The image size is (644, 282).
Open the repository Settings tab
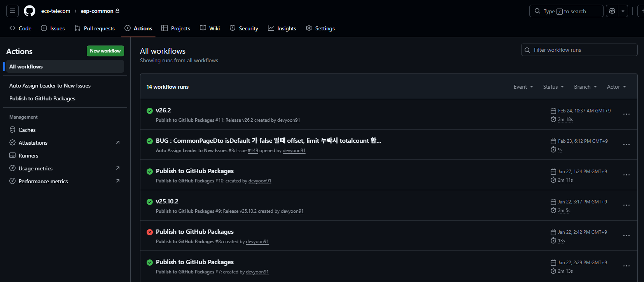pyautogui.click(x=320, y=28)
